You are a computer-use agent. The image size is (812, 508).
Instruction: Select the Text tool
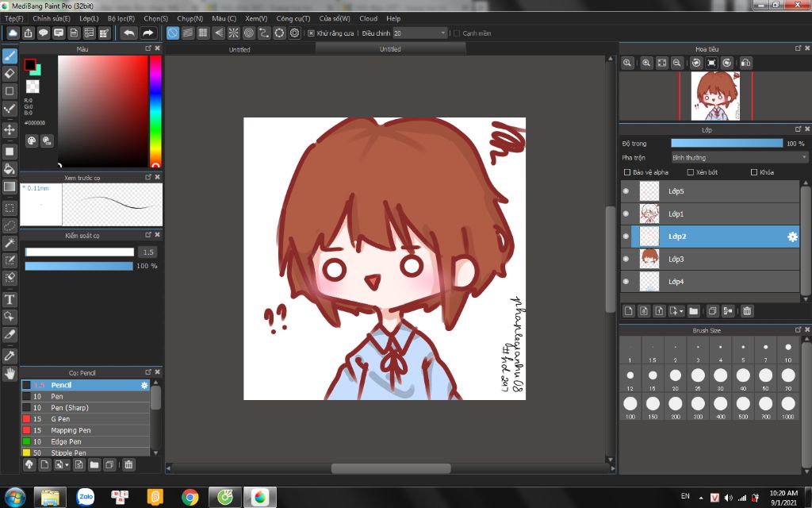(10, 299)
